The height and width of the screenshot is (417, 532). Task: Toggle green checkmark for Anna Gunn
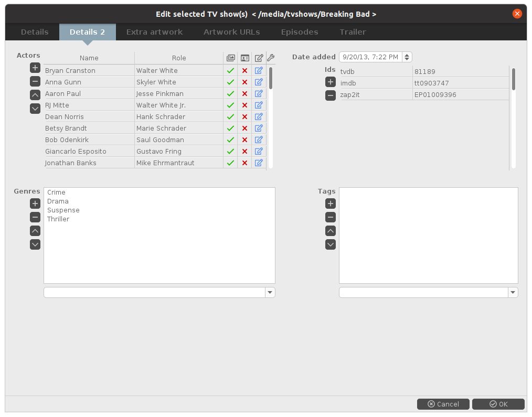click(x=230, y=82)
